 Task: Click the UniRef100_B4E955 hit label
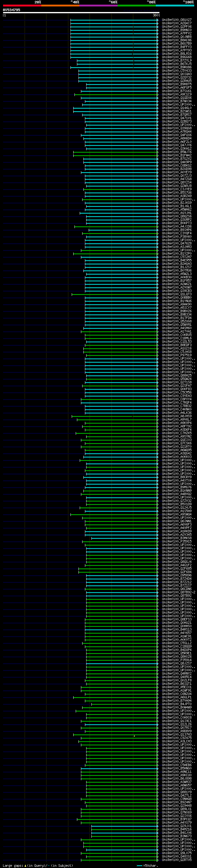176,260
